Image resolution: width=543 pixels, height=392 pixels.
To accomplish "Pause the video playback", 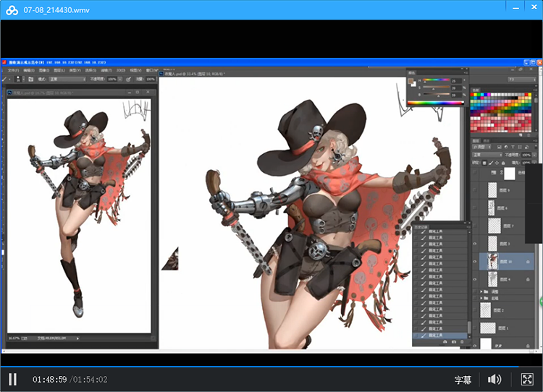I will click(x=12, y=379).
